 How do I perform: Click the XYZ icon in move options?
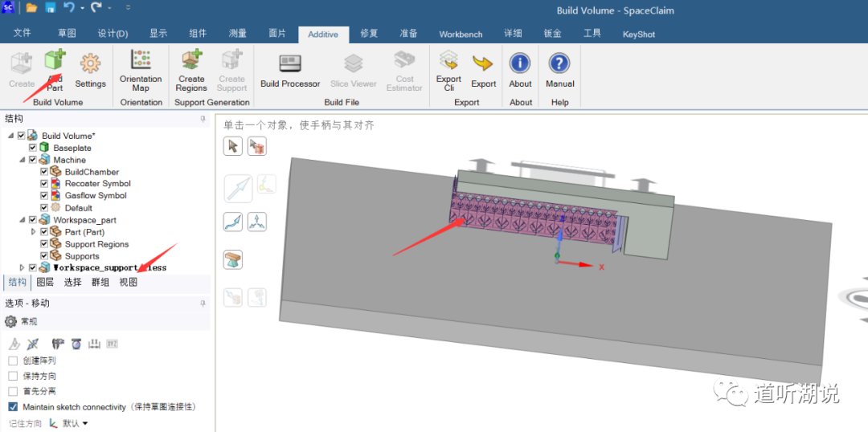click(113, 344)
